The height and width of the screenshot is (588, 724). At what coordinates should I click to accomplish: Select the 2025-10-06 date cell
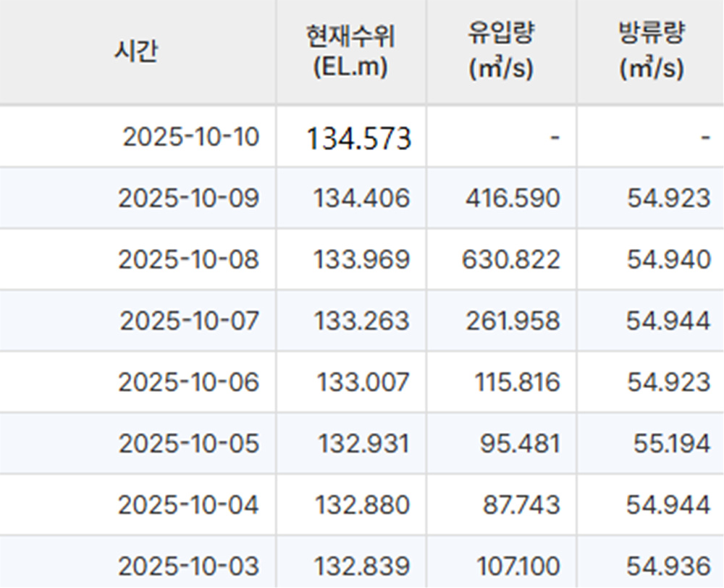[188, 382]
